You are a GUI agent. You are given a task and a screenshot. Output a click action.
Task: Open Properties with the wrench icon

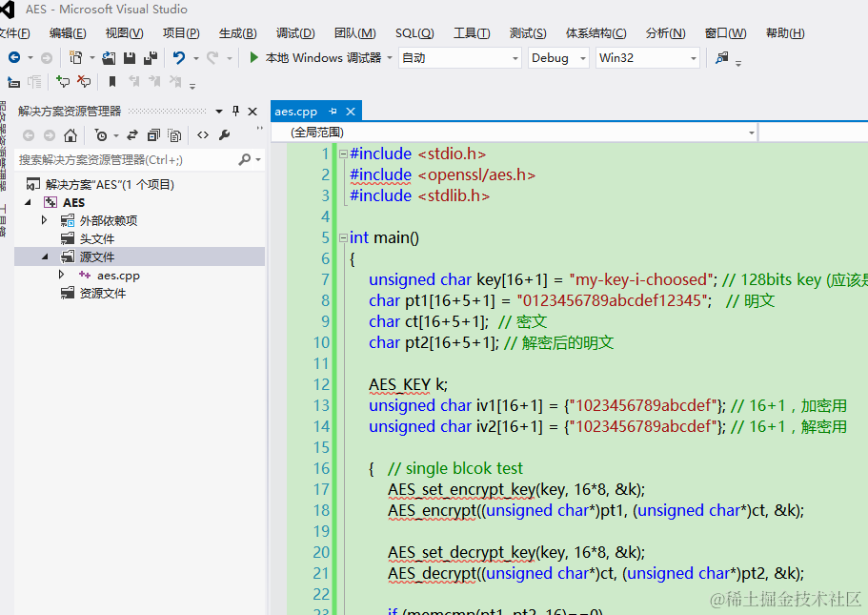click(x=224, y=135)
